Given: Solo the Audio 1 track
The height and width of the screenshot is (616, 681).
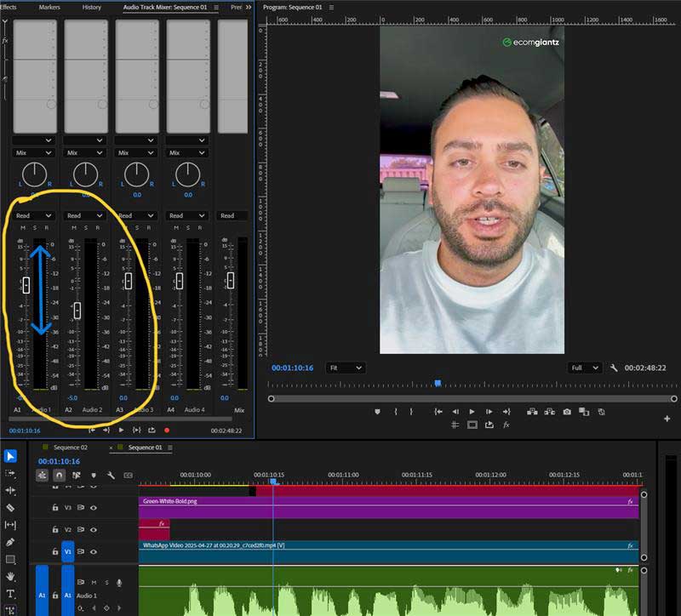Looking at the screenshot, I should [x=106, y=583].
